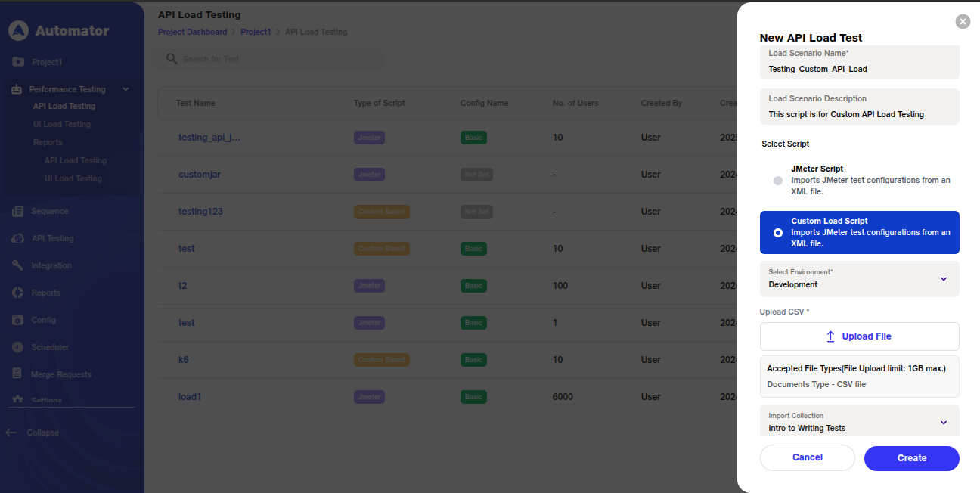The width and height of the screenshot is (980, 493).
Task: Click the Custom Based tag in k6 row
Action: (x=382, y=360)
